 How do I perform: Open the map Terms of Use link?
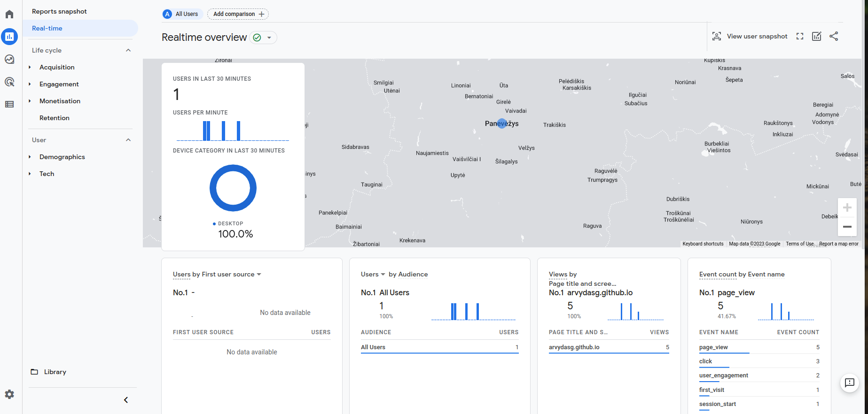coord(800,244)
